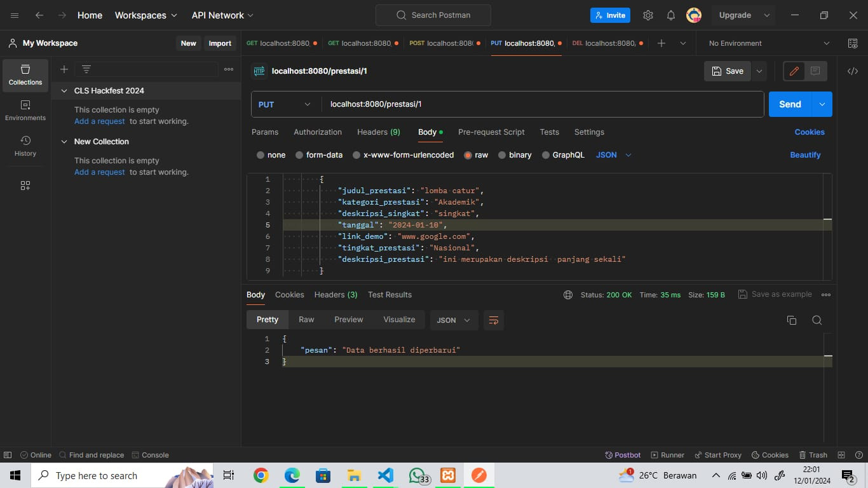This screenshot has height=488, width=868.
Task: Select the none body type radio
Action: pos(261,155)
